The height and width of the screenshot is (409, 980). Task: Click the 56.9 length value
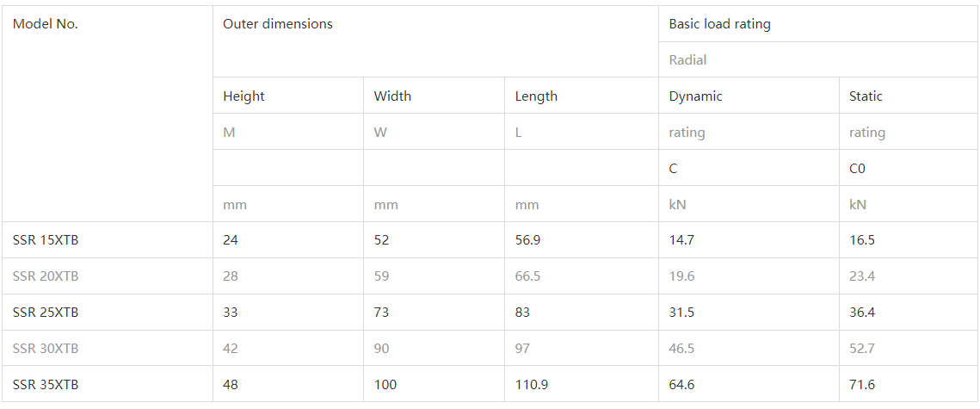[x=527, y=240]
